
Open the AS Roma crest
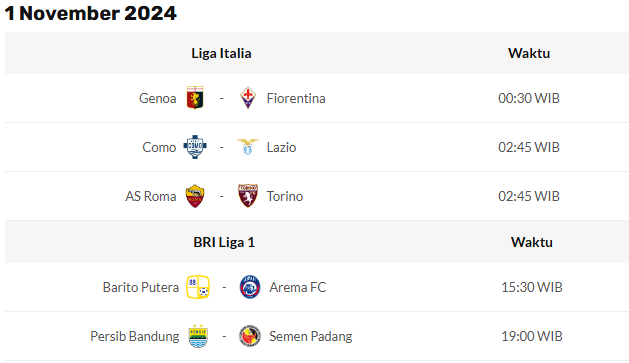click(195, 196)
